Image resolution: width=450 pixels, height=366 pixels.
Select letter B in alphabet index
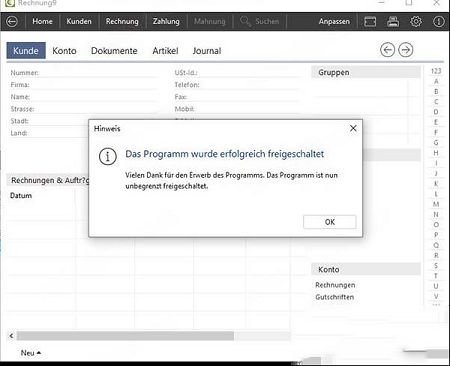point(436,92)
